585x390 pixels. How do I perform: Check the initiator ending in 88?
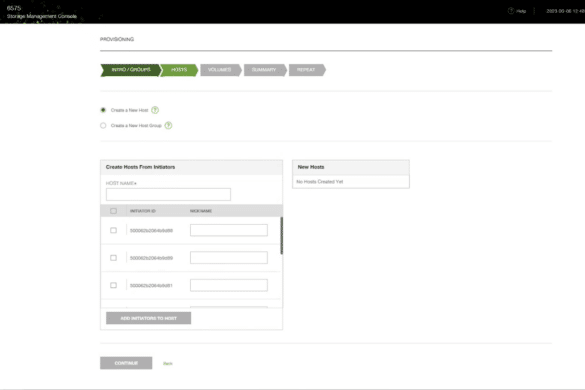point(113,230)
